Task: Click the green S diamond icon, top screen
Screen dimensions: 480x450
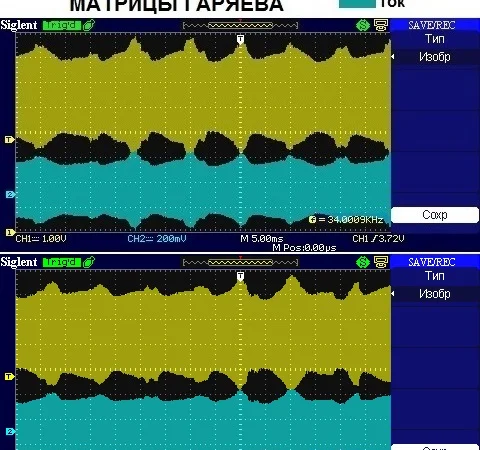Action: tap(363, 26)
